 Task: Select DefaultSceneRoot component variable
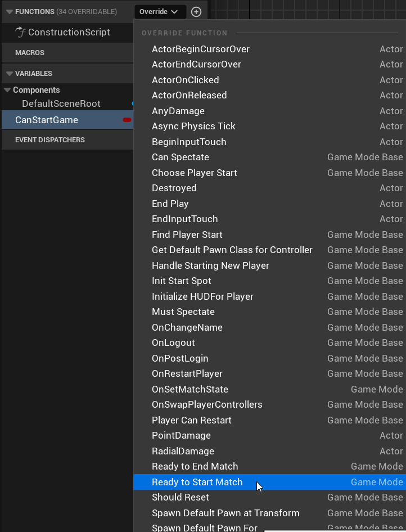tap(61, 103)
